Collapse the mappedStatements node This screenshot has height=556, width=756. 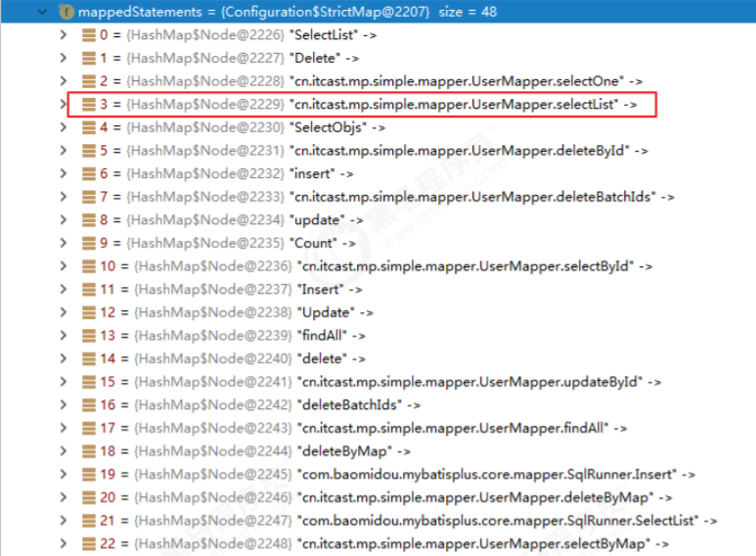pos(42,12)
